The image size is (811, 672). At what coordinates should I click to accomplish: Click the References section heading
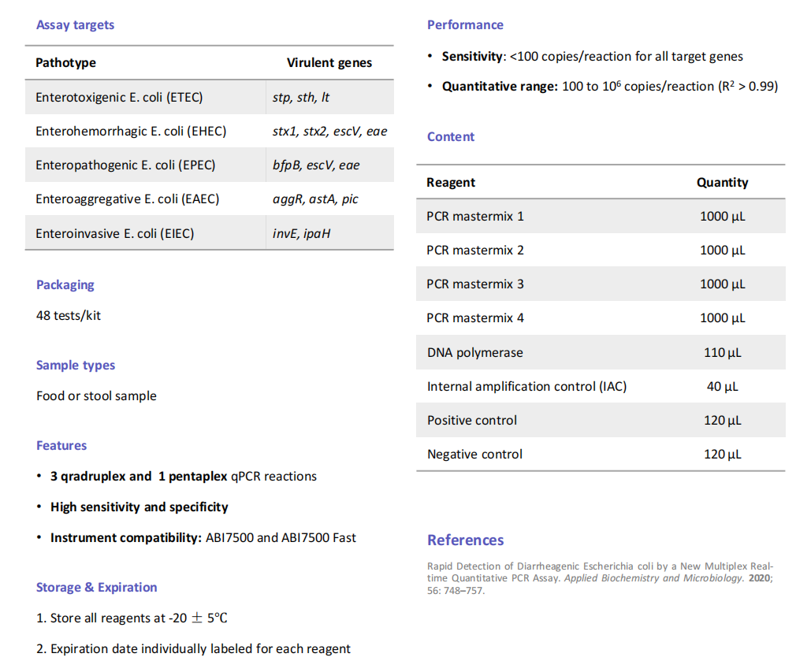[465, 540]
